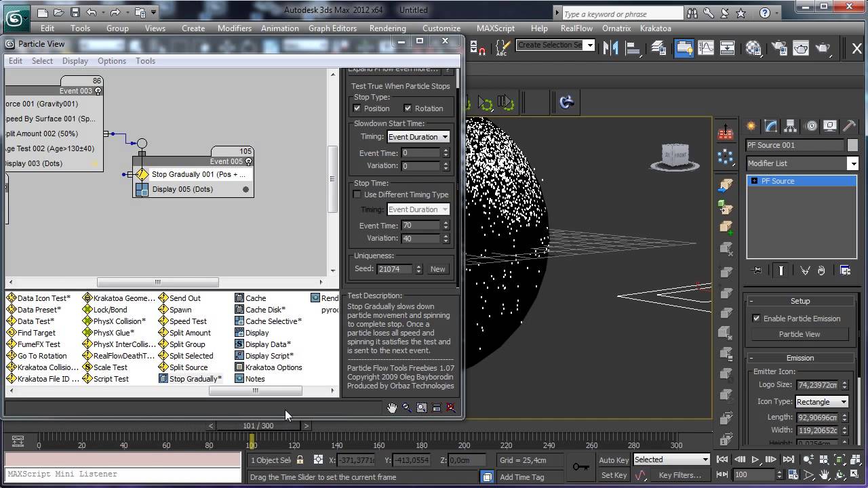Toggle Set Key mode
The height and width of the screenshot is (488, 868).
click(614, 475)
